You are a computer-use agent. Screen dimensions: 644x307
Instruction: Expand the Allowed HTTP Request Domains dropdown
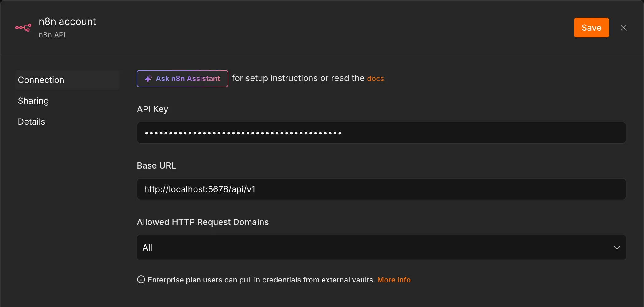[381, 247]
